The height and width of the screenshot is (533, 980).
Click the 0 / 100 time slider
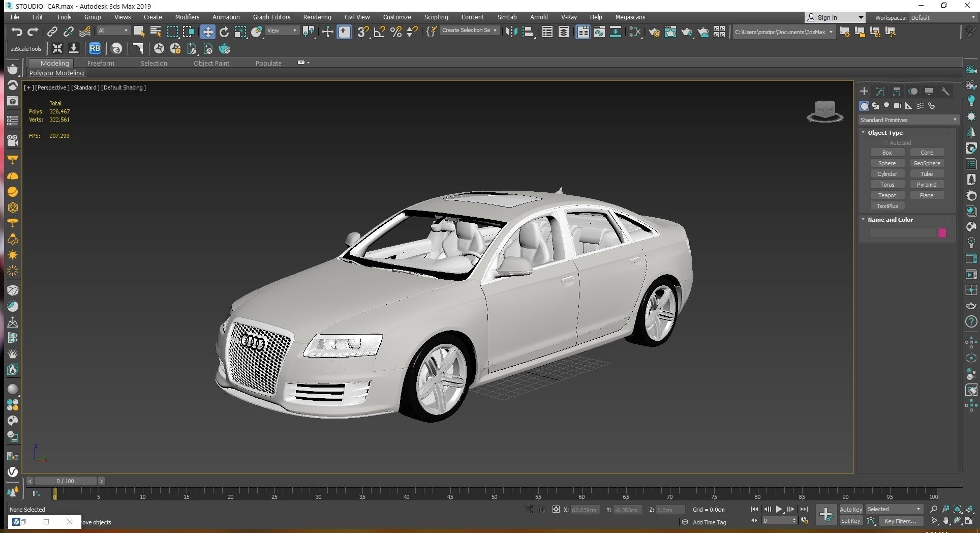click(x=66, y=481)
